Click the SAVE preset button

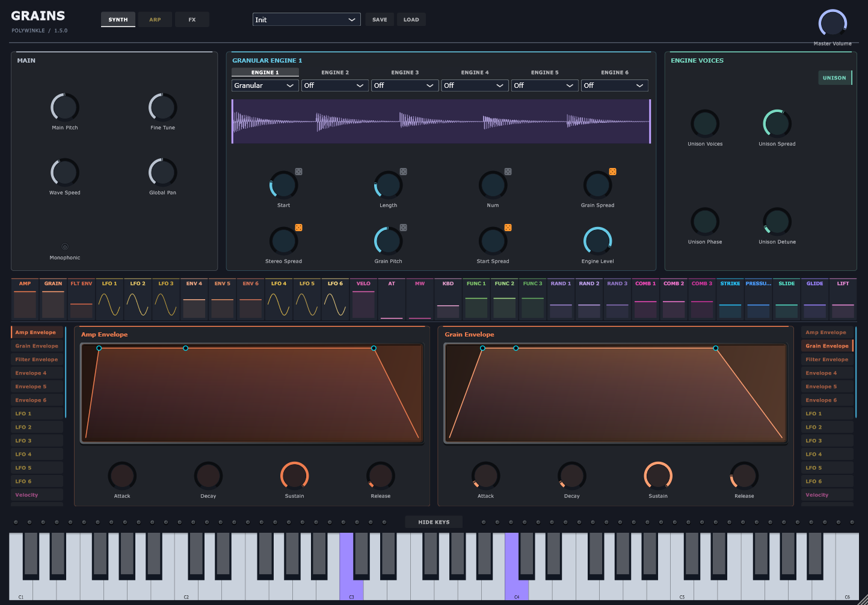point(380,19)
